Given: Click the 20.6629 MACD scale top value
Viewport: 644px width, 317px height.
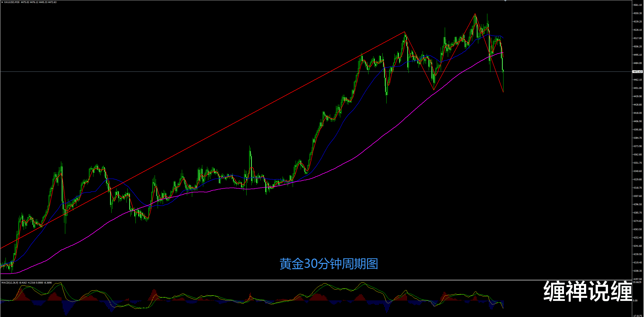Looking at the screenshot, I should pos(637,282).
